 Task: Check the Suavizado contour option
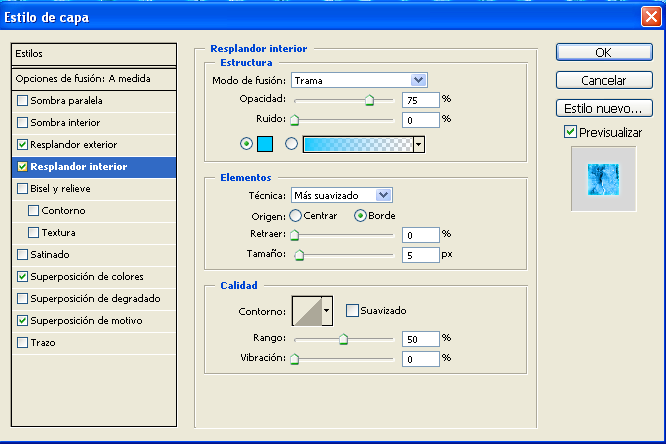(x=352, y=311)
